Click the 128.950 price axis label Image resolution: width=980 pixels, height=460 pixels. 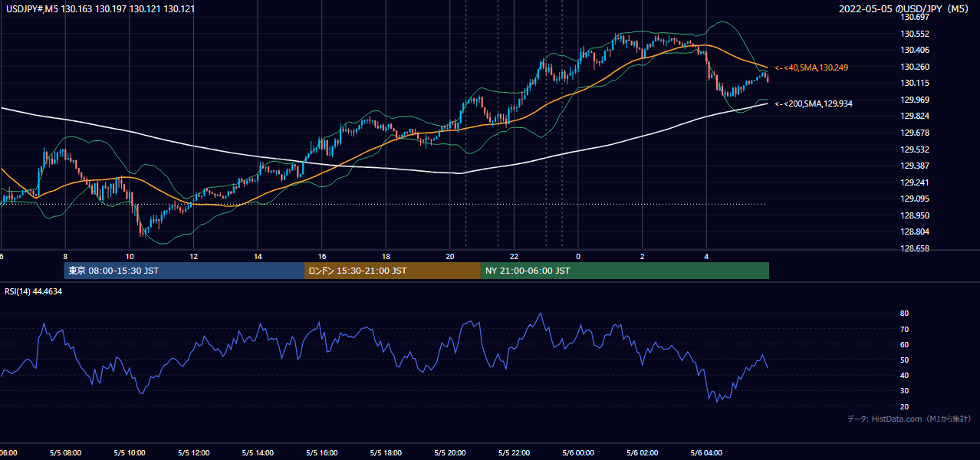[x=915, y=215]
